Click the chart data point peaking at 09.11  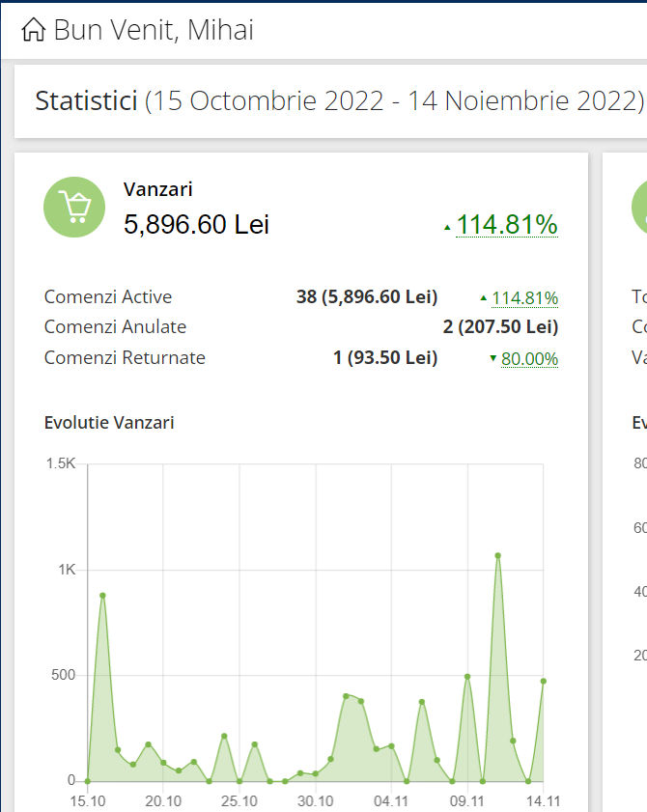(467, 676)
